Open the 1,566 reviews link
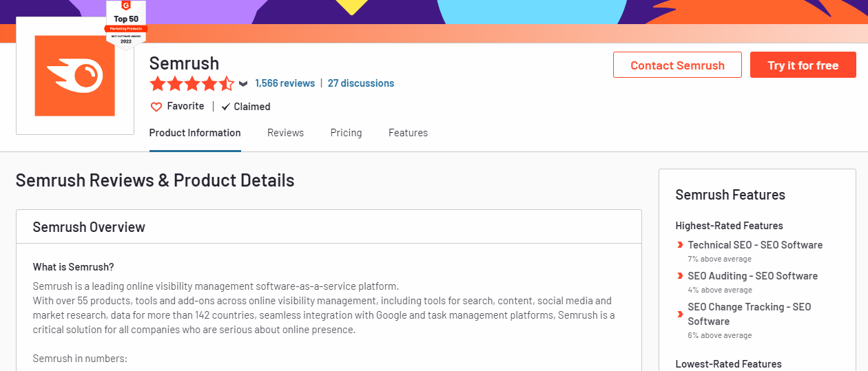 (285, 83)
